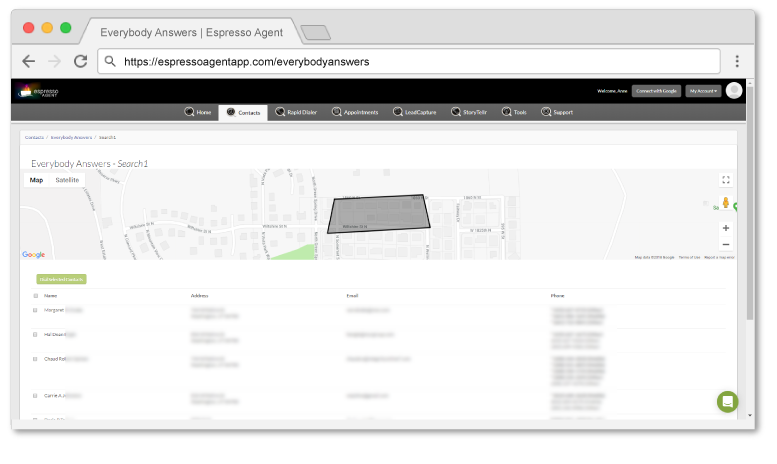
Task: Open the Contacts navigation tab
Action: (243, 113)
